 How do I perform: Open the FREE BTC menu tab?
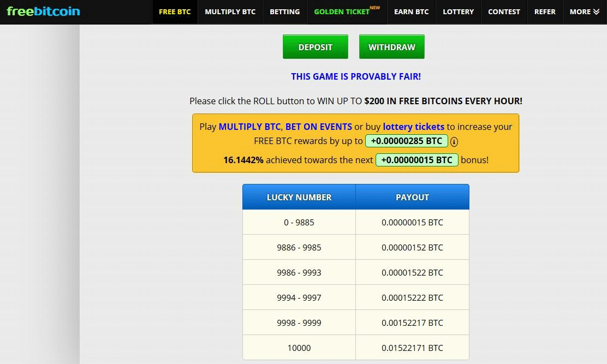click(x=175, y=12)
